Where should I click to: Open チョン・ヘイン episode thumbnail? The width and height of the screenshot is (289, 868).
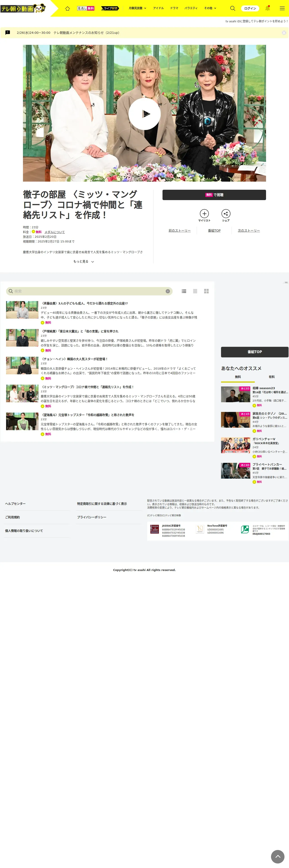pos(22,365)
